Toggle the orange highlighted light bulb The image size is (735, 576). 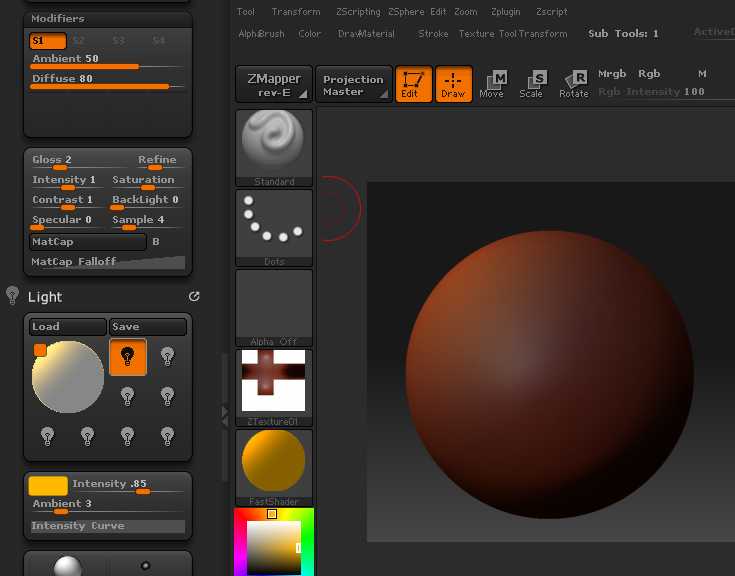[x=128, y=356]
